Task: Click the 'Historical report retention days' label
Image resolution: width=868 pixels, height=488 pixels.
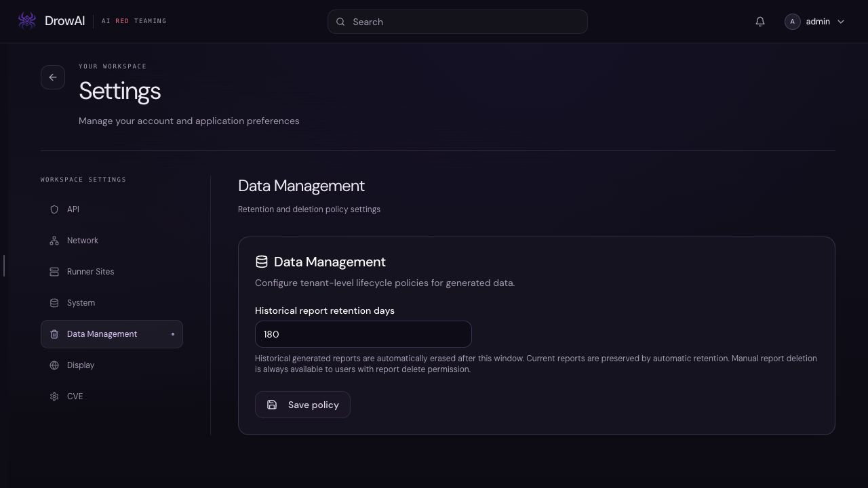Action: tap(325, 310)
